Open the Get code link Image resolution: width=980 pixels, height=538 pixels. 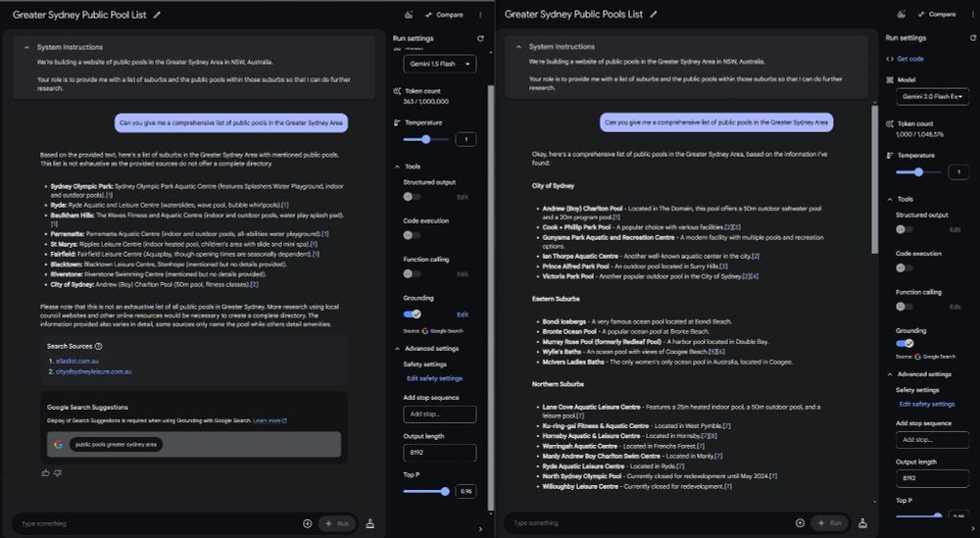click(910, 60)
